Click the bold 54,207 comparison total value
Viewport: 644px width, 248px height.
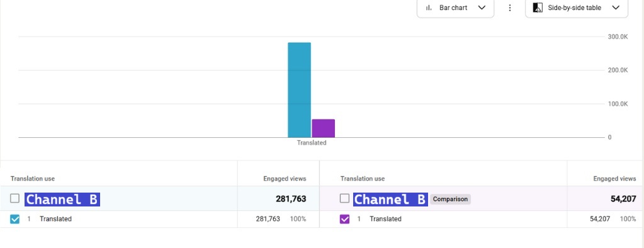pos(623,199)
